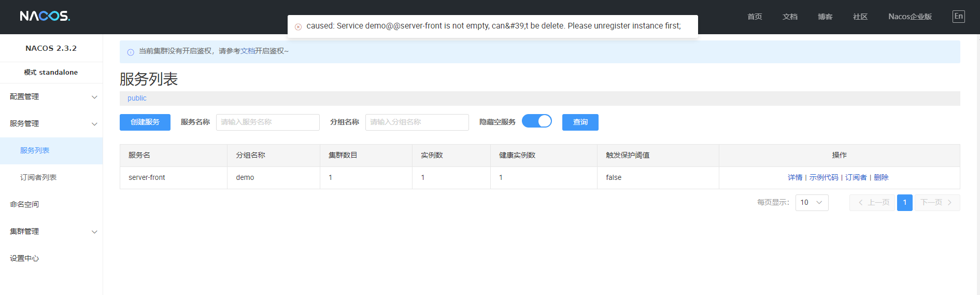
Task: Click the Nacos logo
Action: (x=45, y=16)
